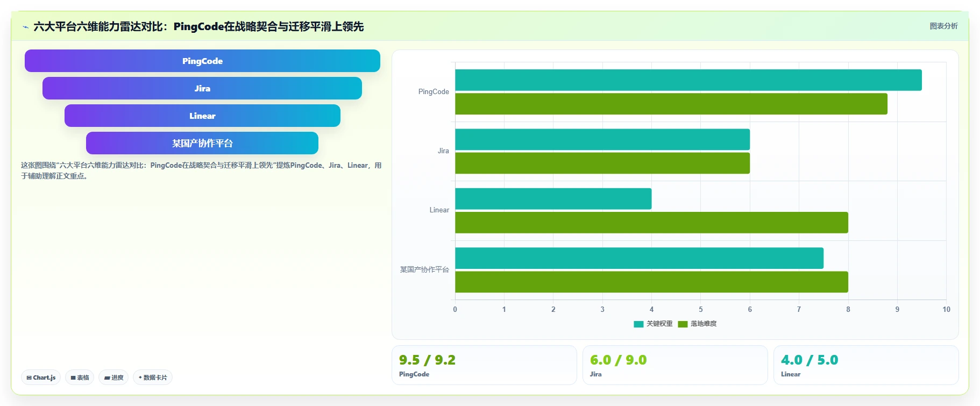The image size is (980, 406).
Task: Open the Jira 6.0 / 9.0 data card
Action: tap(675, 365)
